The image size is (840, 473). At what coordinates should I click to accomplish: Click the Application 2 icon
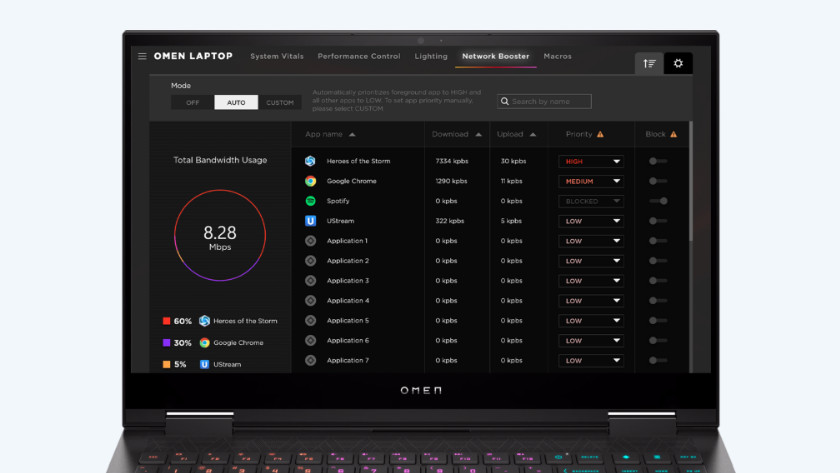point(310,261)
